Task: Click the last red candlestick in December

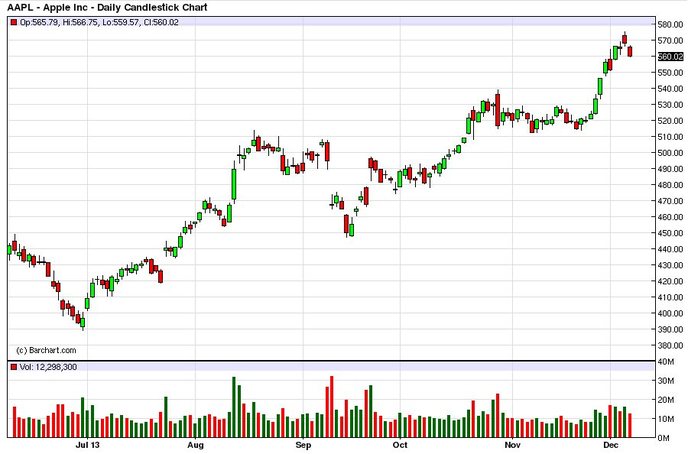Action: (630, 51)
